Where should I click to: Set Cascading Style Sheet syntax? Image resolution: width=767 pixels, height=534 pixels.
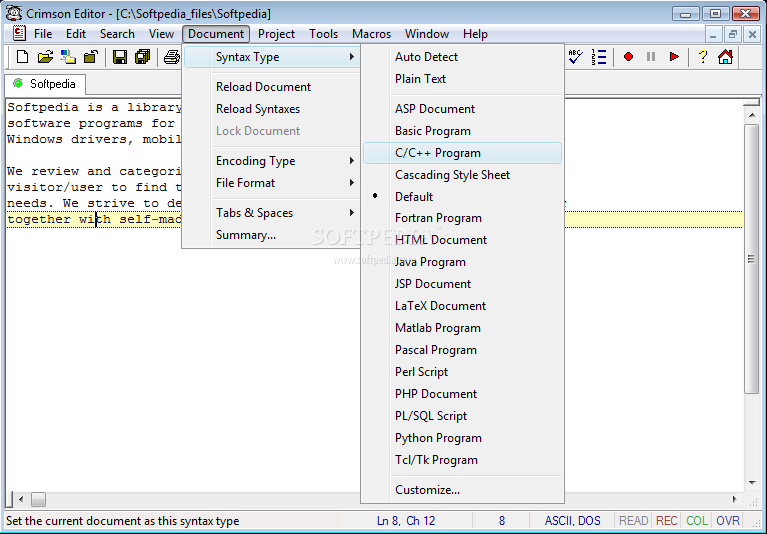coord(462,175)
